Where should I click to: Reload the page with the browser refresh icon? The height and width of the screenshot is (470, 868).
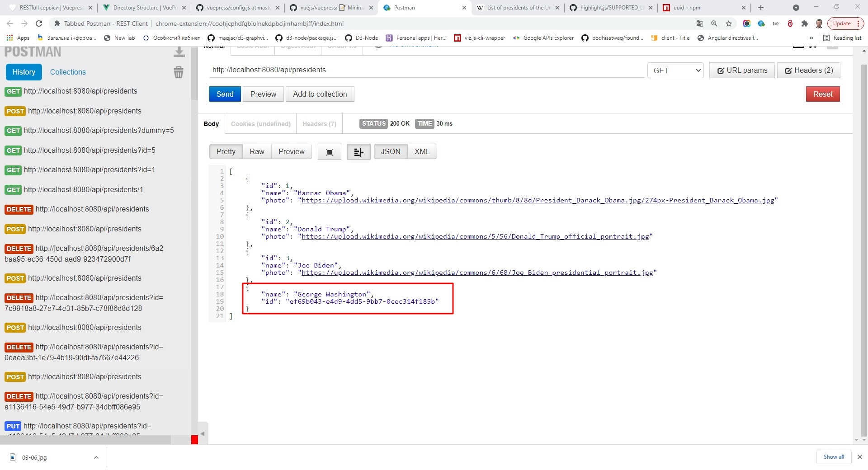39,23
